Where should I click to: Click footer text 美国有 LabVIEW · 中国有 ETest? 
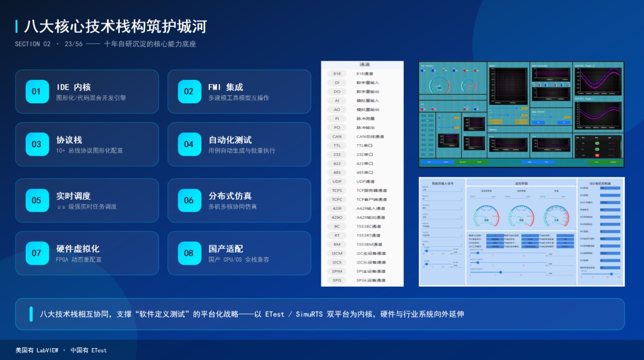tap(61, 350)
